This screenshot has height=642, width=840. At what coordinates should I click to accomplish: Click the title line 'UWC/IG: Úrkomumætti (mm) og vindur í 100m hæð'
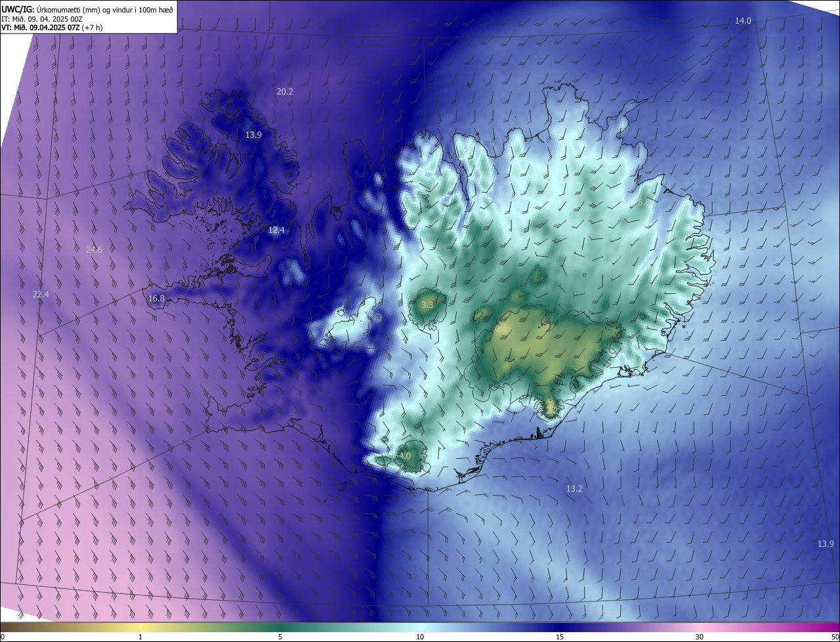click(87, 9)
